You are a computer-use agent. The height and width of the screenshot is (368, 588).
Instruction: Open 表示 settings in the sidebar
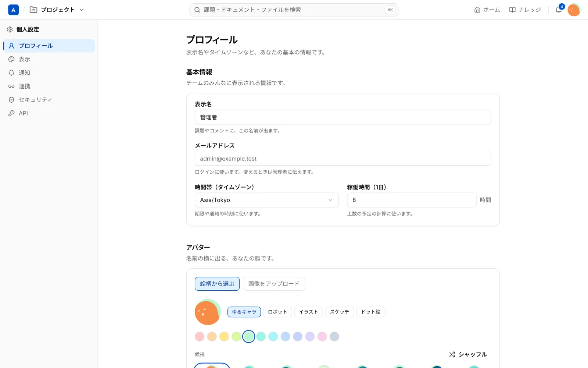49,59
